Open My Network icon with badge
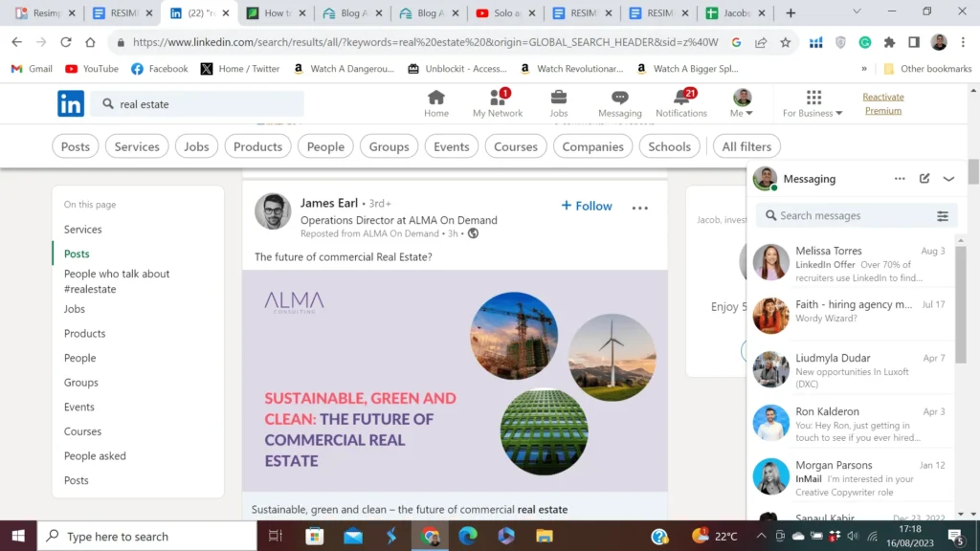This screenshot has height=551, width=980. click(498, 103)
